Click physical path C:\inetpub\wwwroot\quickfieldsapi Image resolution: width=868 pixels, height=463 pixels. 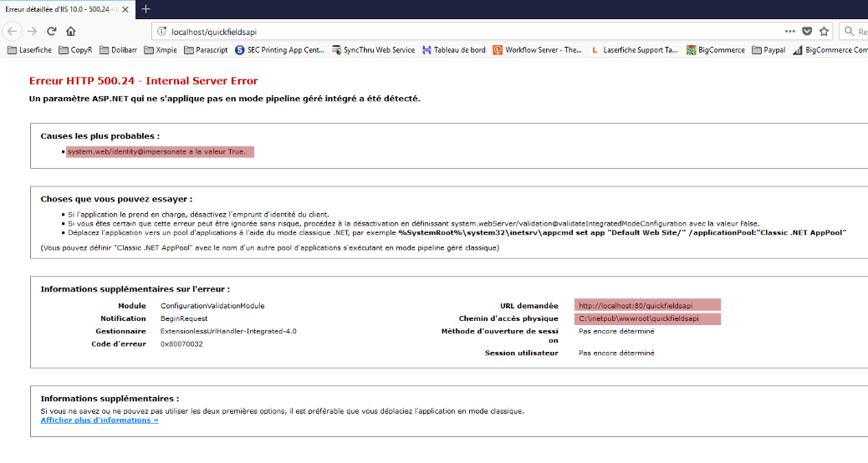click(638, 318)
